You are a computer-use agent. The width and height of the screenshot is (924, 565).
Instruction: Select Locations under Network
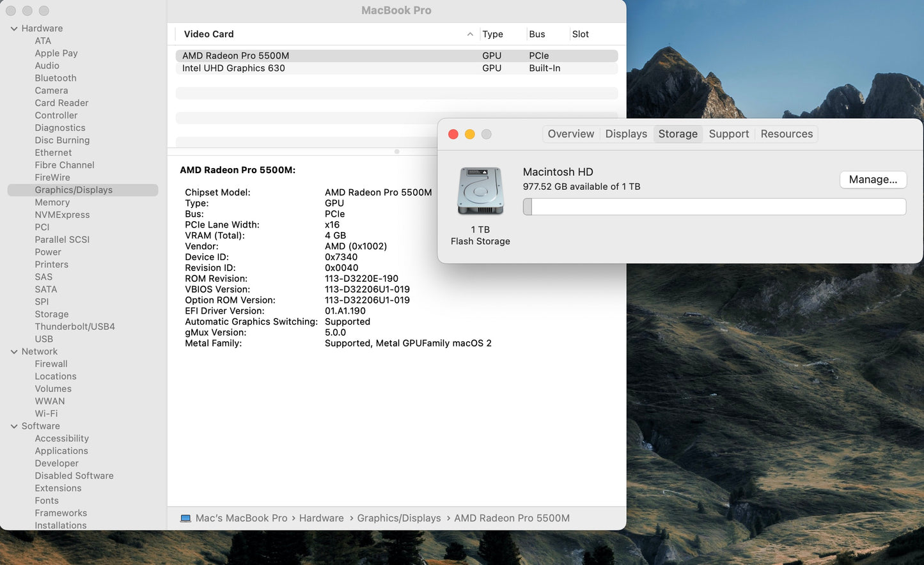[x=56, y=376]
